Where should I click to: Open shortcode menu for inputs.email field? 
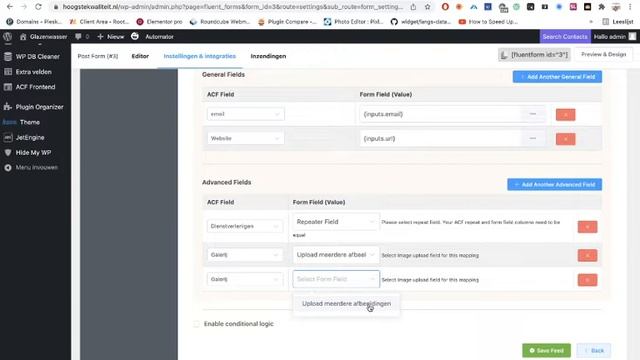tap(533, 114)
